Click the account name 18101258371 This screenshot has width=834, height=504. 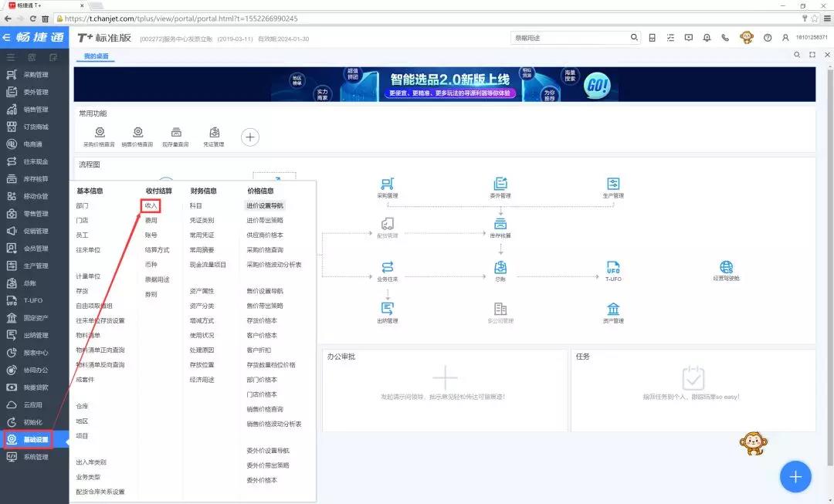(x=812, y=38)
